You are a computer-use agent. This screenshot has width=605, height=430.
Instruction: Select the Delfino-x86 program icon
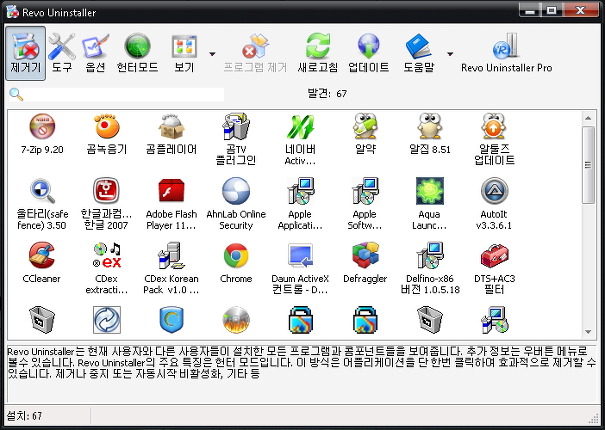point(429,255)
